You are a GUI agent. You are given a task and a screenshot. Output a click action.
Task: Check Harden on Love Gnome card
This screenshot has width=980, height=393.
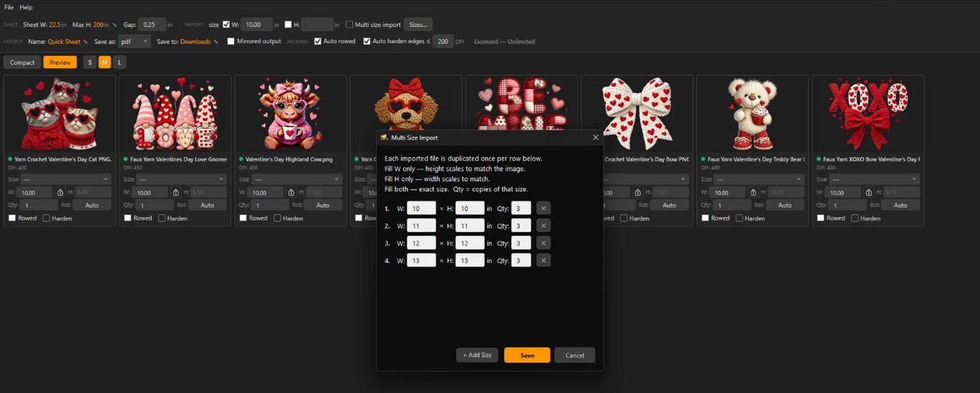click(162, 218)
